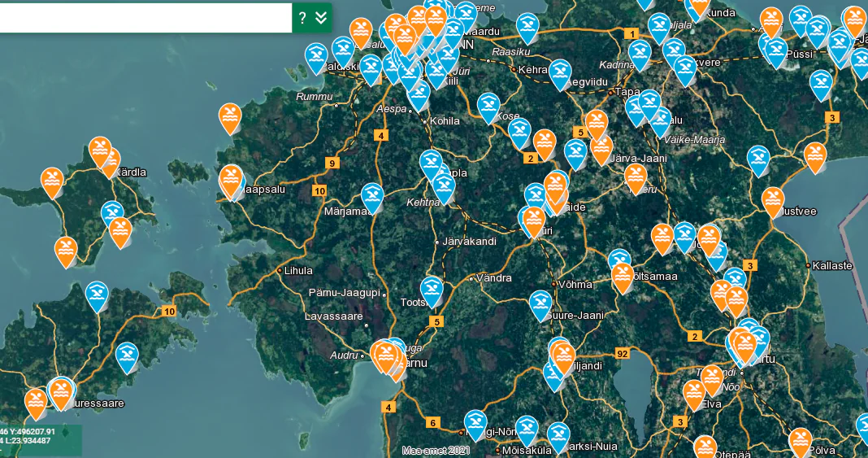The height and width of the screenshot is (458, 868).
Task: Select the blue pool marker at Märjamaa
Action: coord(372,197)
